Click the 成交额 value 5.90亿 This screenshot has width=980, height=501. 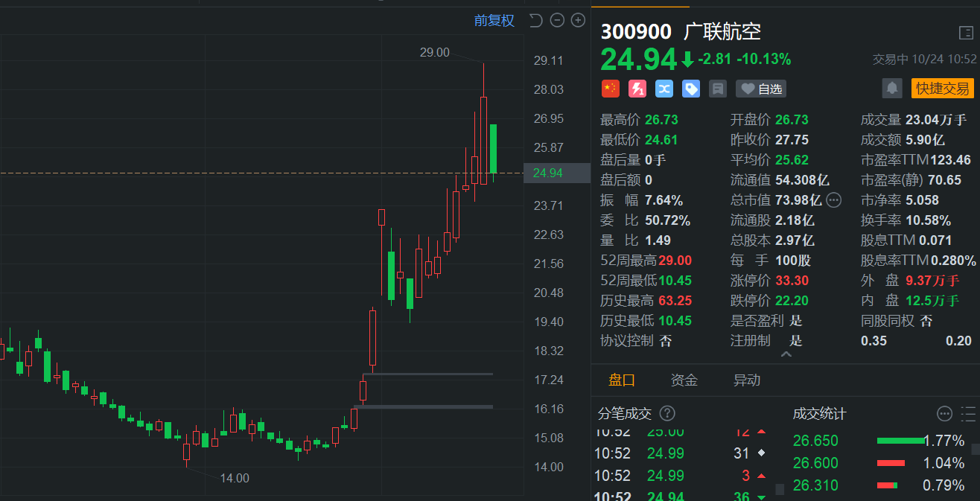pyautogui.click(x=925, y=140)
